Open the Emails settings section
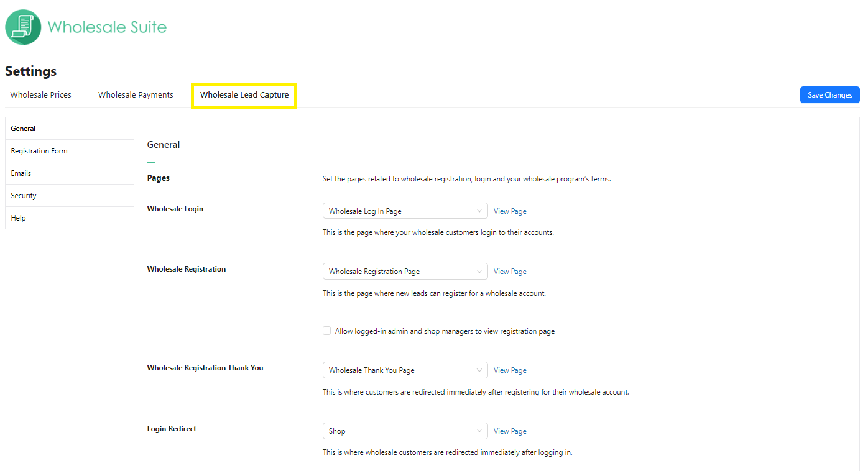Screen dimensions: 868x471 21,173
